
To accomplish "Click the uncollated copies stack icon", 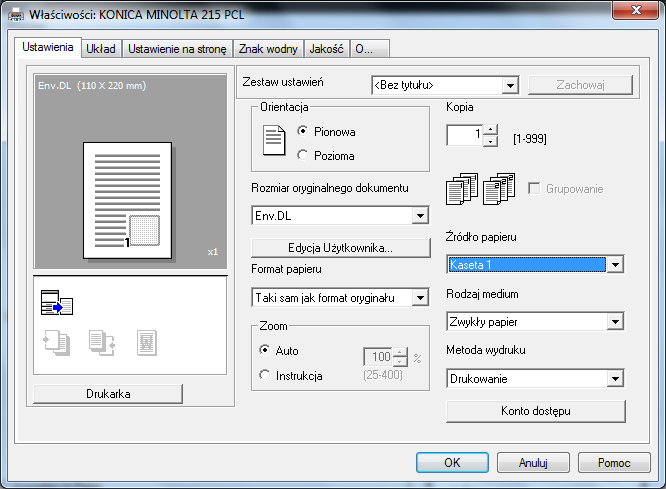I will point(462,189).
